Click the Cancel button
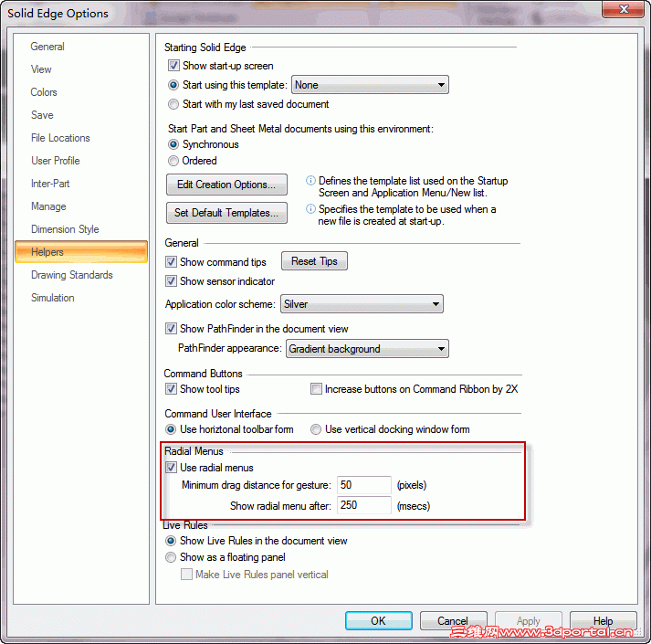The width and height of the screenshot is (651, 644). (453, 621)
